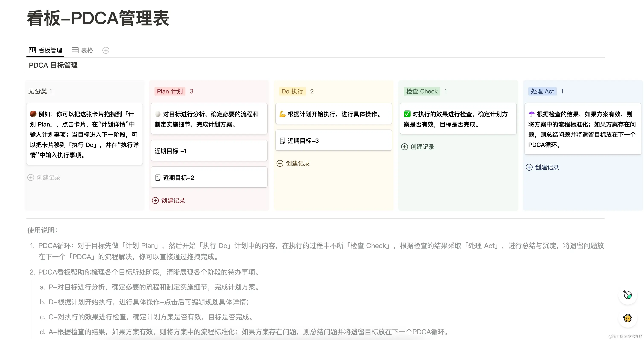This screenshot has height=340, width=644.
Task: Click the smiley assistant icon at bottom right
Action: pyautogui.click(x=628, y=318)
